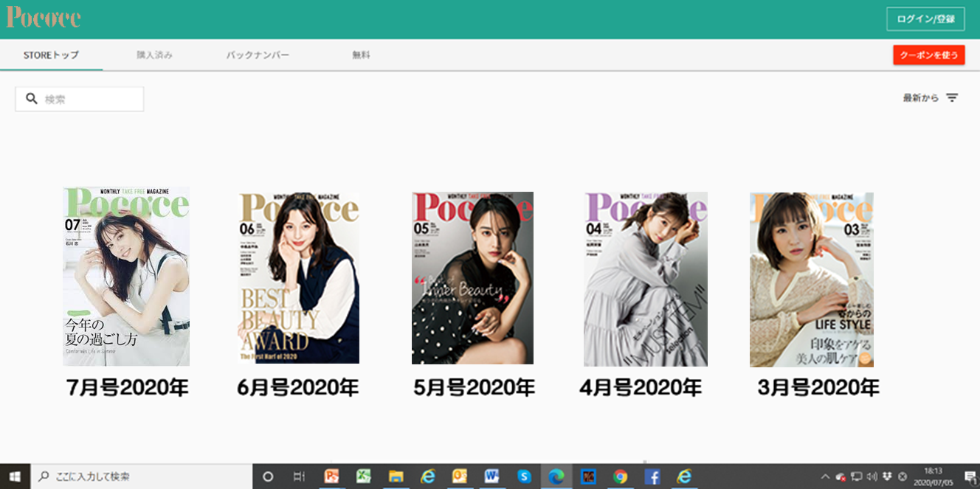Viewport: 980px width, 489px height.
Task: Click into the 検索 search field
Action: (89, 99)
